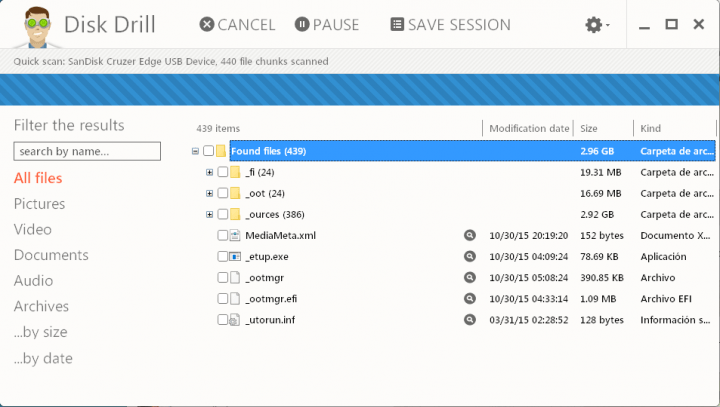The width and height of the screenshot is (720, 407).
Task: Click the Disk Drill mascot logo
Action: tap(37, 27)
